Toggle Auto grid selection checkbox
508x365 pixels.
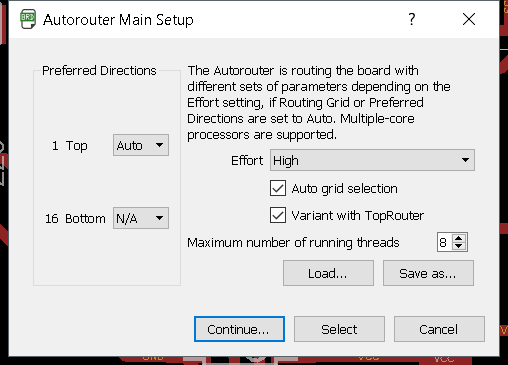point(278,188)
